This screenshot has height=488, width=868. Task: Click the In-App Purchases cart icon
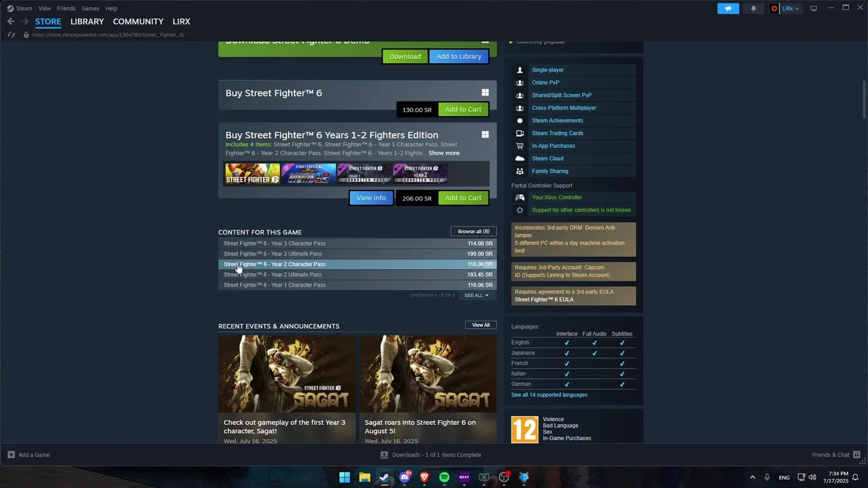click(519, 146)
